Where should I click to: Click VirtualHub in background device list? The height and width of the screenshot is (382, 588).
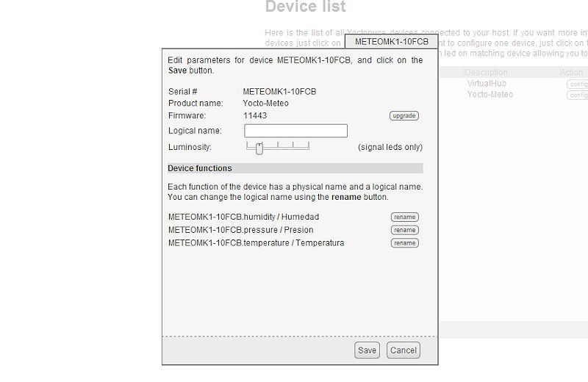pos(487,84)
